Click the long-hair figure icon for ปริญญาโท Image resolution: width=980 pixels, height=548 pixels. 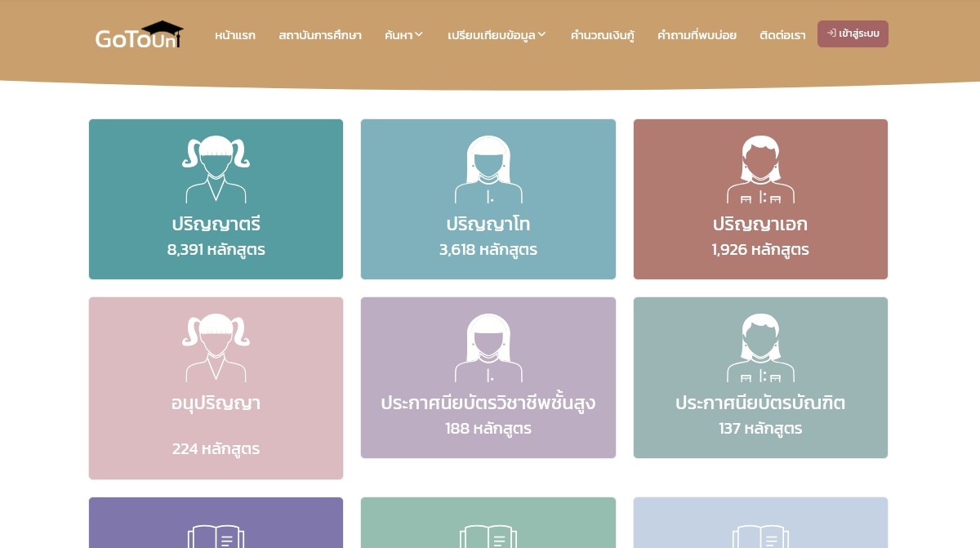point(488,169)
